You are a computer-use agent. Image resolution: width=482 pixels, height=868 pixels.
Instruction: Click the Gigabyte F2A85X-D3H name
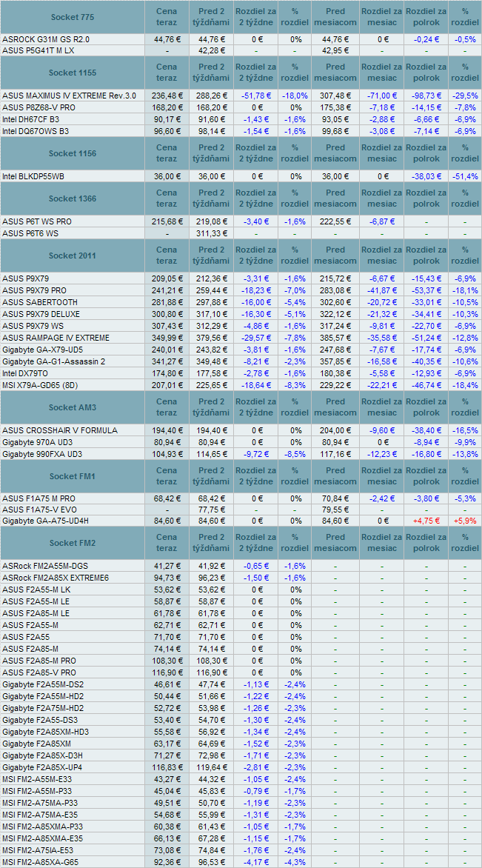[43, 755]
